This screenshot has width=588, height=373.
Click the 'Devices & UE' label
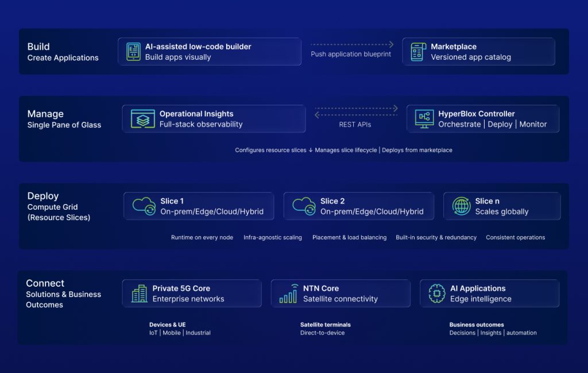click(x=167, y=325)
